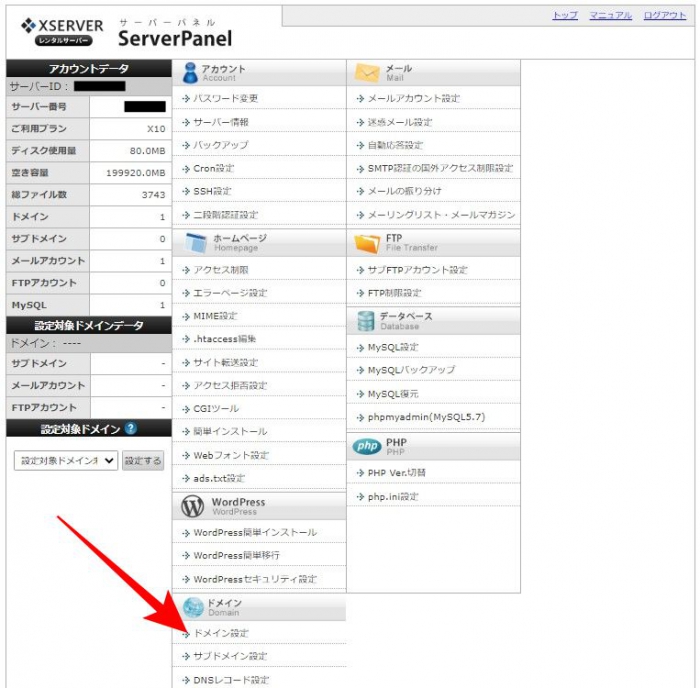Open メールアカウント設定
The width and height of the screenshot is (700, 688).
tap(414, 98)
